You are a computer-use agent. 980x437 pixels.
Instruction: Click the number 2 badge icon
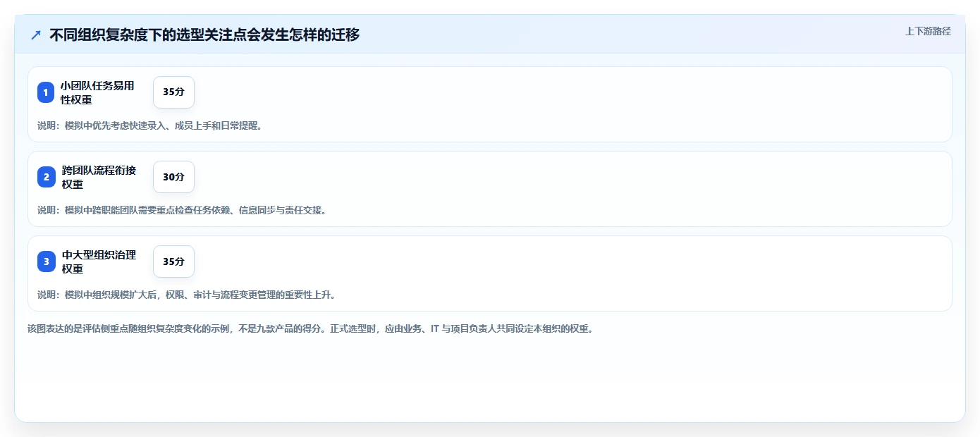point(46,177)
